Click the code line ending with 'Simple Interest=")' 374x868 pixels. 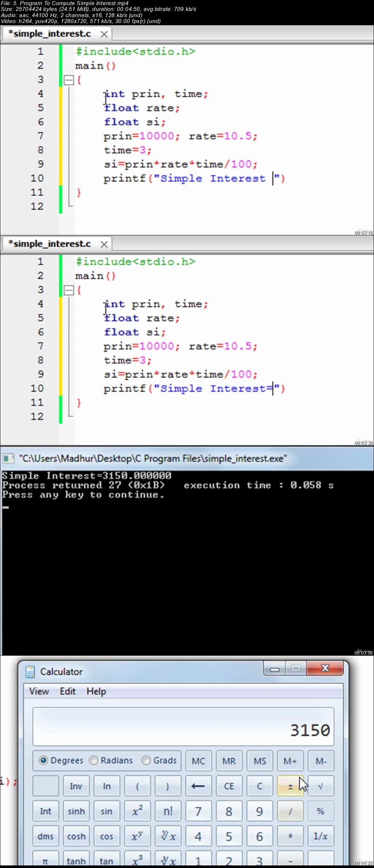point(194,388)
